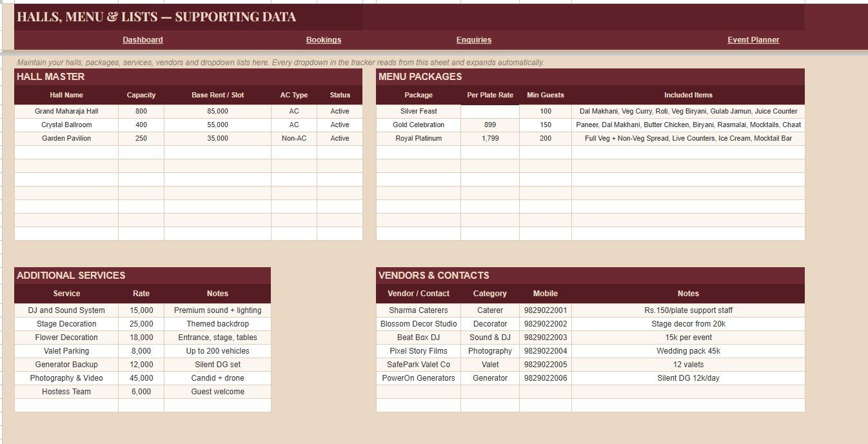
Task: Click the 'Themed backdrop' notes cell
Action: (x=217, y=324)
